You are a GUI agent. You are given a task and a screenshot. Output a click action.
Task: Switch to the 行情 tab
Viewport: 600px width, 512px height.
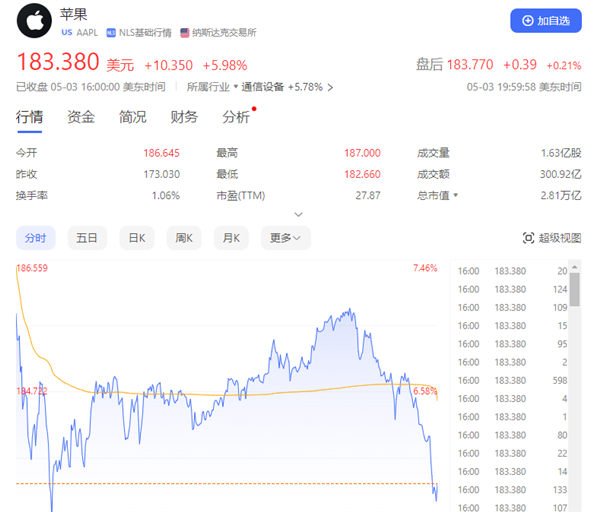coord(30,117)
